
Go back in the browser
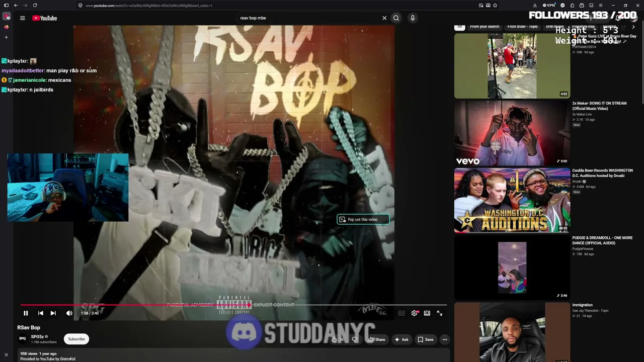click(16, 6)
